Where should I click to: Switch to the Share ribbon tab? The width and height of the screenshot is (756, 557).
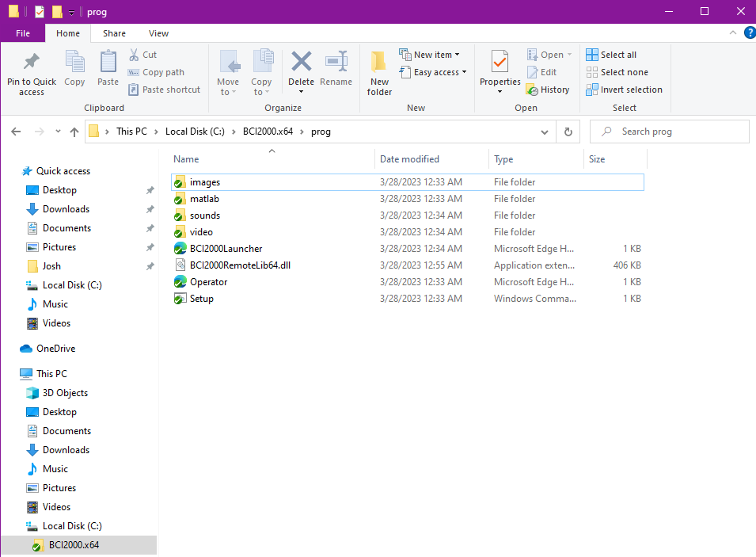(x=114, y=33)
